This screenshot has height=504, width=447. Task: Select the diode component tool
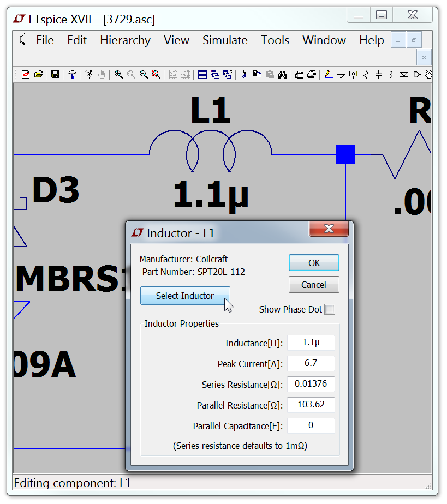pyautogui.click(x=404, y=75)
